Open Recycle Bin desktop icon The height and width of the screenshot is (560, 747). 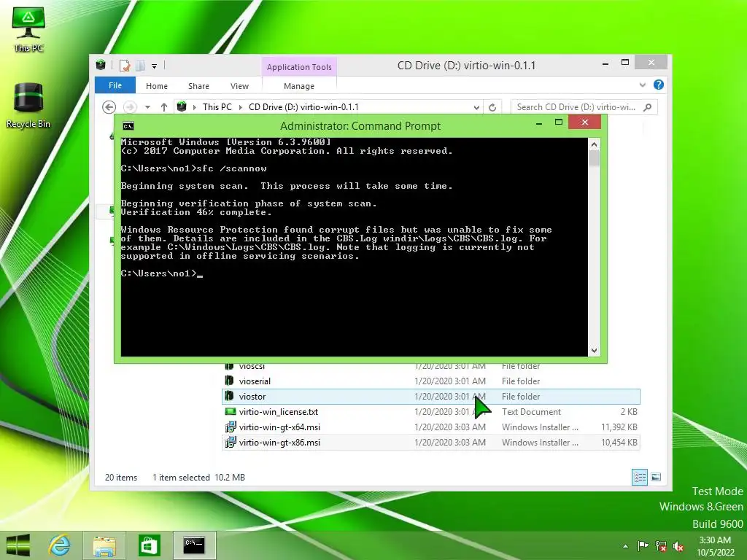tap(28, 105)
